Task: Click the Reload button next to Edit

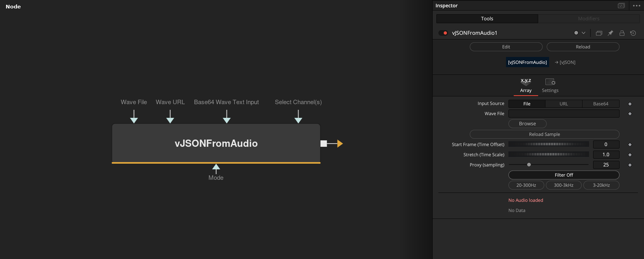Action: 583,47
